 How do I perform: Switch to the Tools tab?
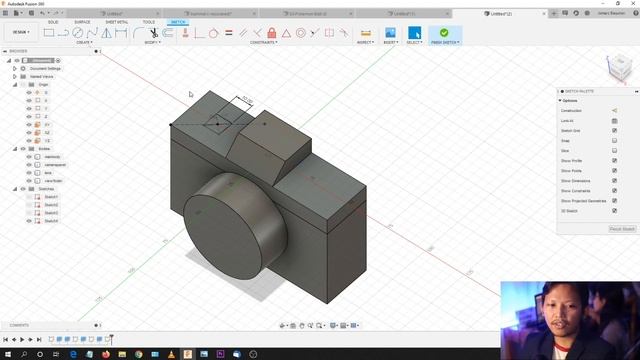pos(149,22)
